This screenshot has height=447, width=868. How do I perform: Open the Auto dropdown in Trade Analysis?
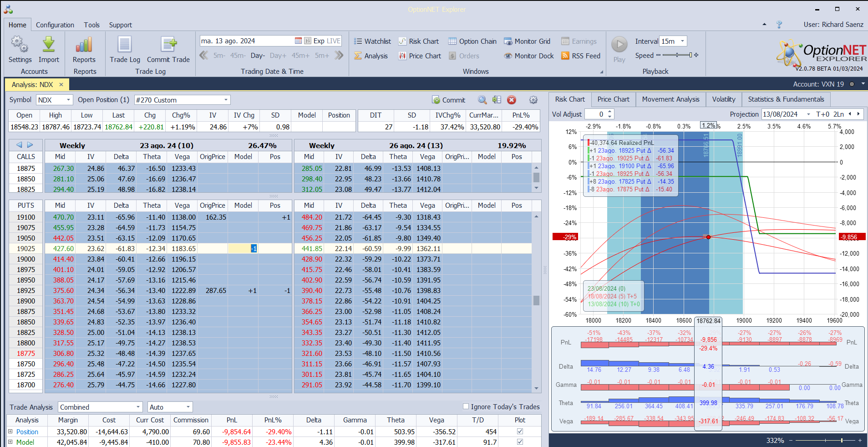click(188, 407)
